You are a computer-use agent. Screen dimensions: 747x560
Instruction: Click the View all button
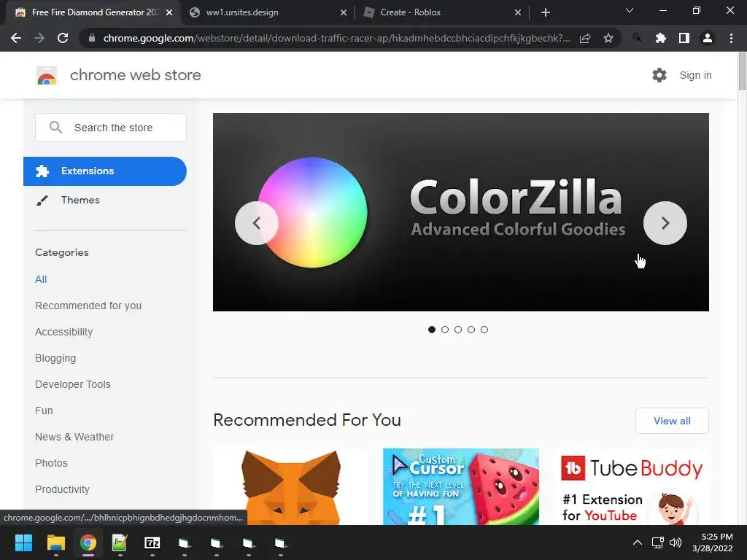click(672, 421)
